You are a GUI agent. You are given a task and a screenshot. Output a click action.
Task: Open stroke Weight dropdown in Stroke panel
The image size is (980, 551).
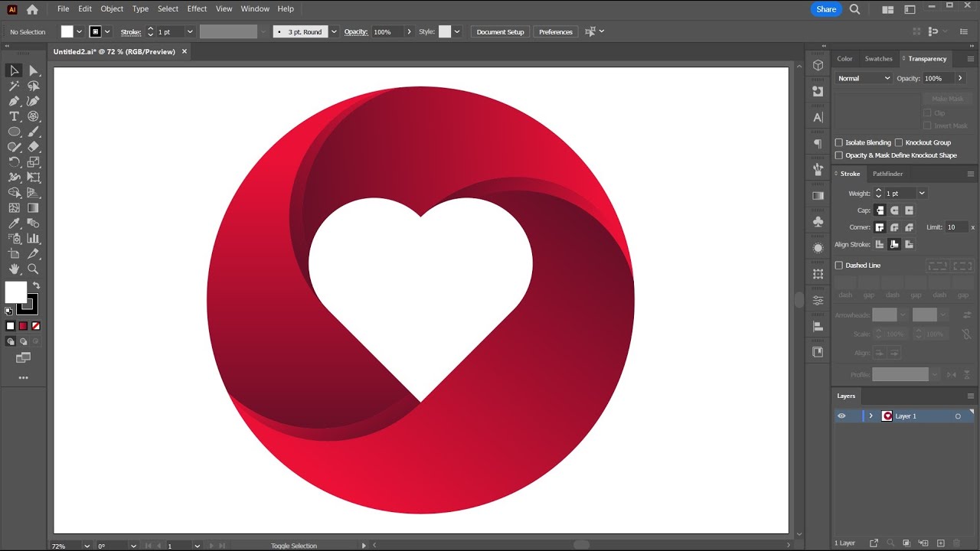[922, 194]
